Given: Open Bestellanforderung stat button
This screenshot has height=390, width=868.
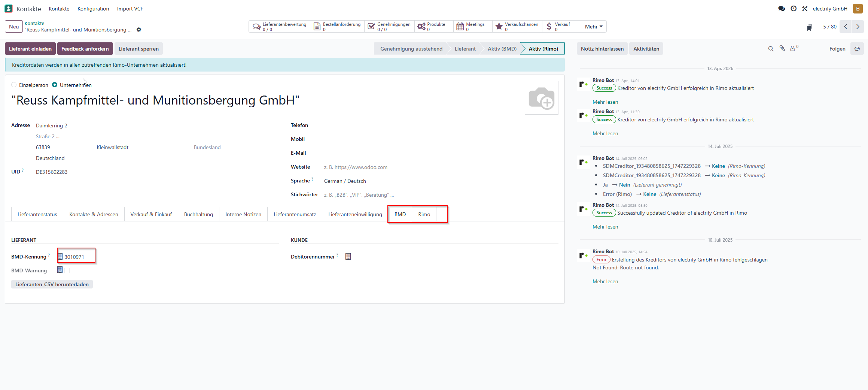Looking at the screenshot, I should (x=337, y=27).
